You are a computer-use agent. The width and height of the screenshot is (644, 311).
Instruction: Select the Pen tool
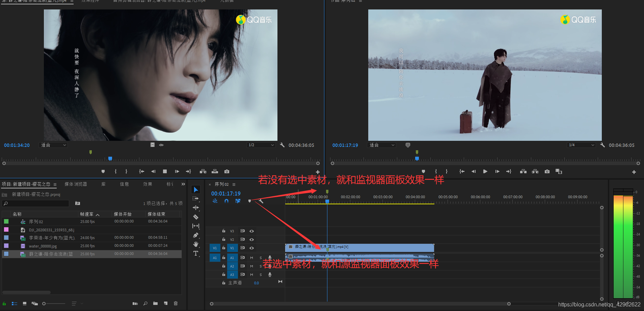click(196, 235)
